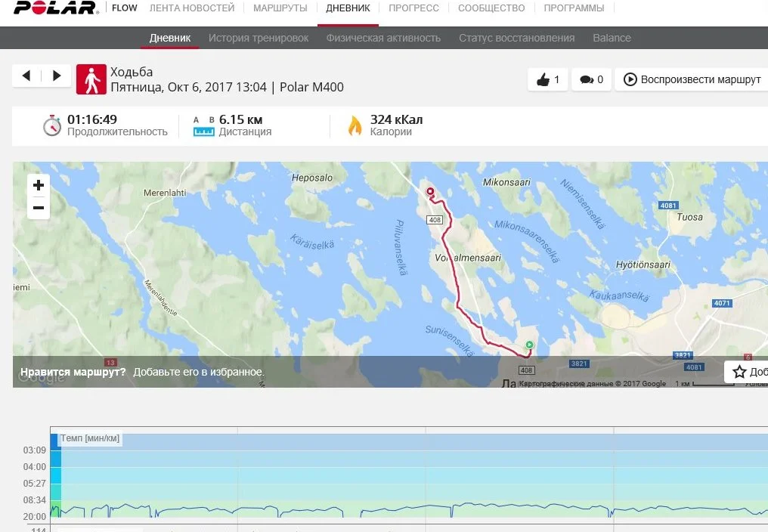
Task: Click the Нравится маршрут? prompt text
Action: [73, 372]
